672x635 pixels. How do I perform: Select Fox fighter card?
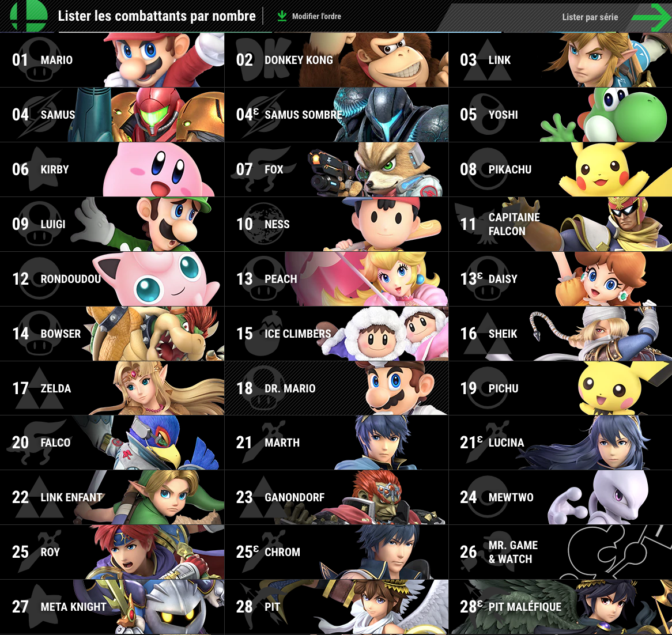click(337, 169)
